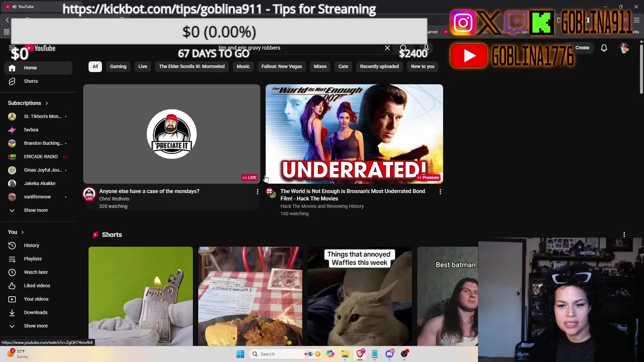644x362 pixels.
Task: Filter by Fallout: New Vegas
Action: pos(282,66)
